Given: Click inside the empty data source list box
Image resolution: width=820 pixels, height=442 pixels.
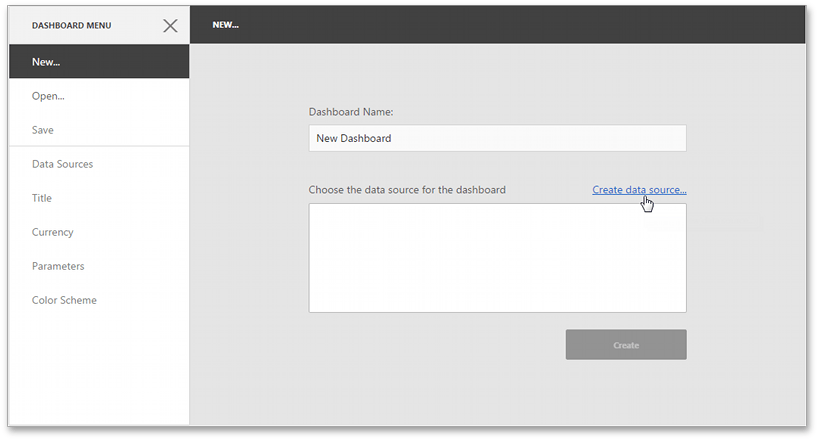Looking at the screenshot, I should 497,258.
